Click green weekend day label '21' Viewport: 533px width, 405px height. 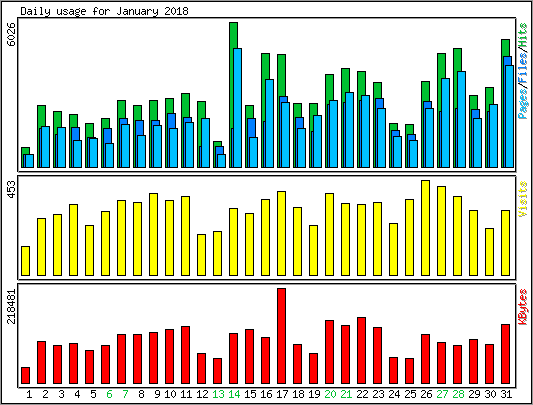click(346, 394)
